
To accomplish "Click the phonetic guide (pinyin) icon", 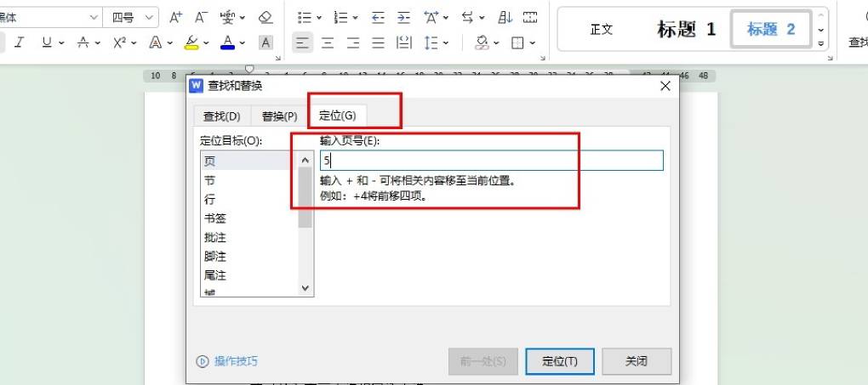I will coord(227,18).
